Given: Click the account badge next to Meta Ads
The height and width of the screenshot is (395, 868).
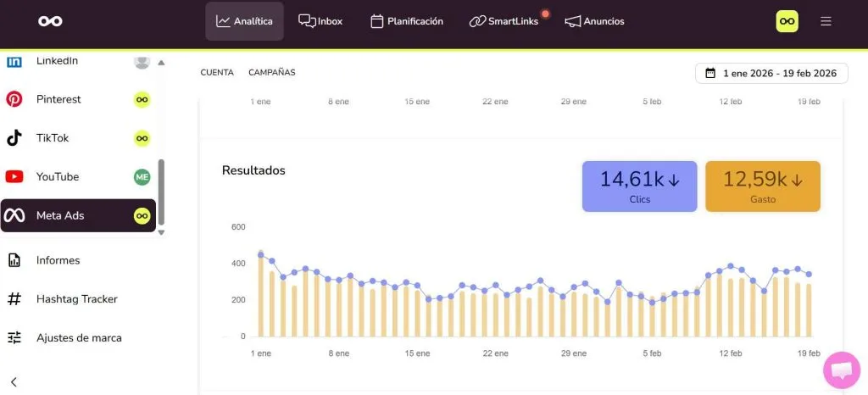Looking at the screenshot, I should pos(142,216).
